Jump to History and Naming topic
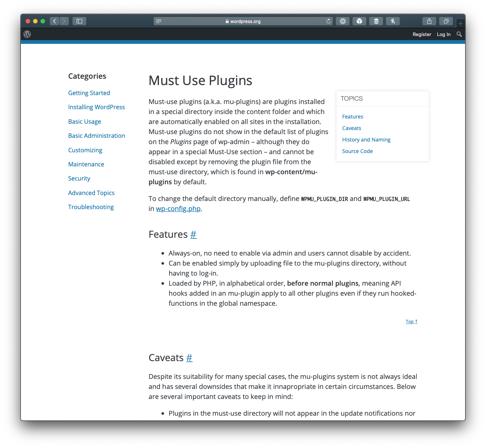486x448 pixels. tap(366, 140)
